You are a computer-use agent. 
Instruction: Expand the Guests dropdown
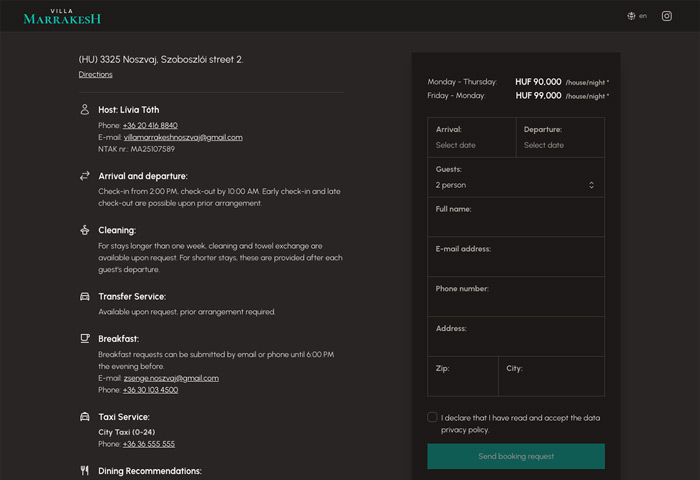pyautogui.click(x=515, y=185)
